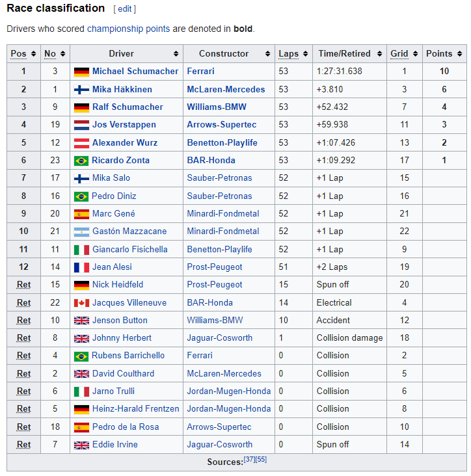471x476 pixels.
Task: Sort by Constructor column sort arrows
Action: coord(267,54)
